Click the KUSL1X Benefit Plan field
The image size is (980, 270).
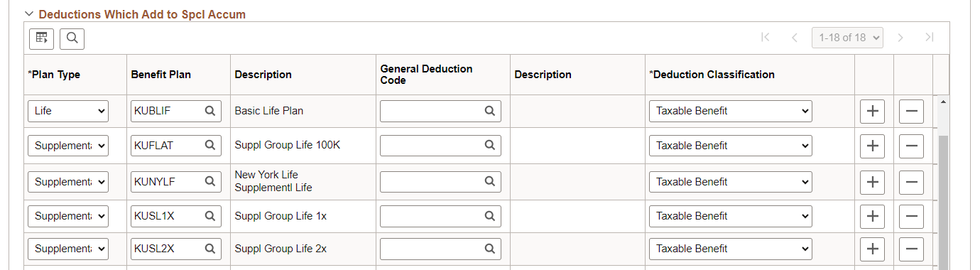coord(166,215)
